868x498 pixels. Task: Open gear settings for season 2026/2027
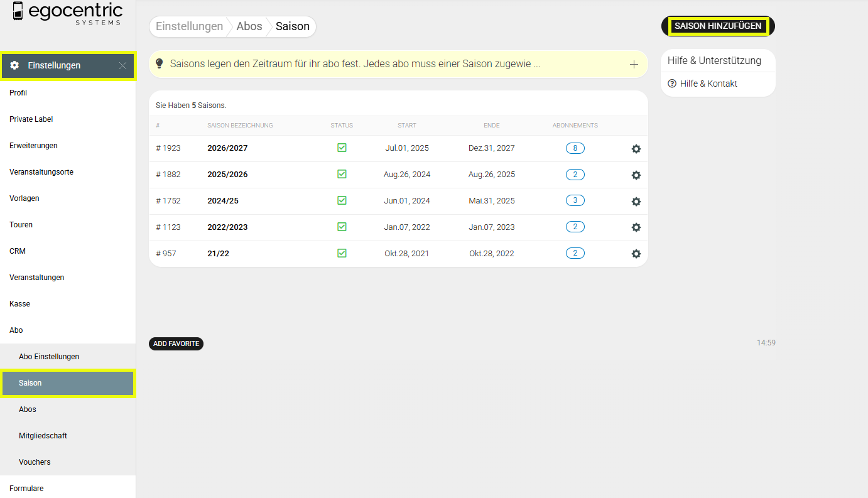[636, 149]
